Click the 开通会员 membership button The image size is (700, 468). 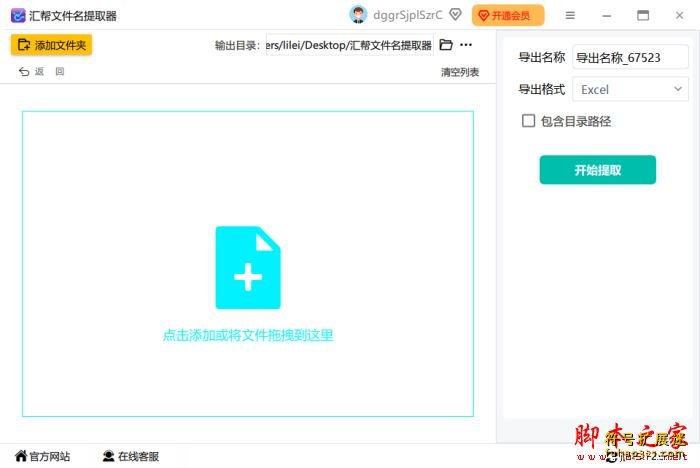(x=508, y=16)
